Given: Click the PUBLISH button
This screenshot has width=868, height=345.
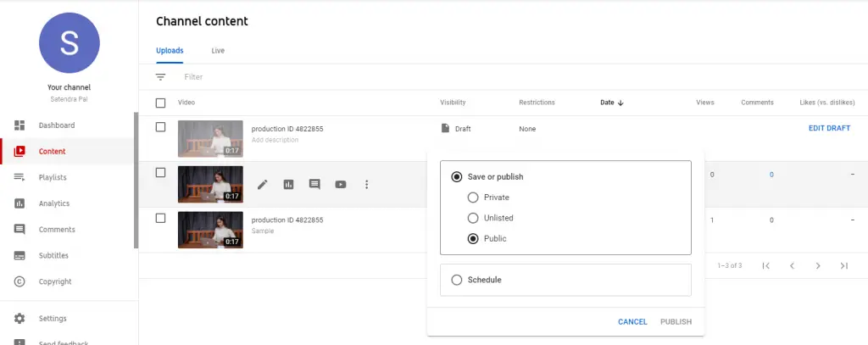Looking at the screenshot, I should point(676,322).
